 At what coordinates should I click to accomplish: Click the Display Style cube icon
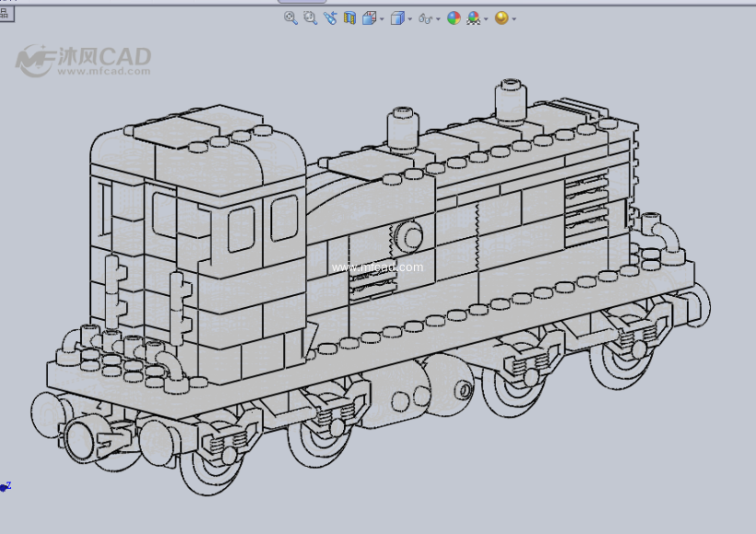coord(396,18)
